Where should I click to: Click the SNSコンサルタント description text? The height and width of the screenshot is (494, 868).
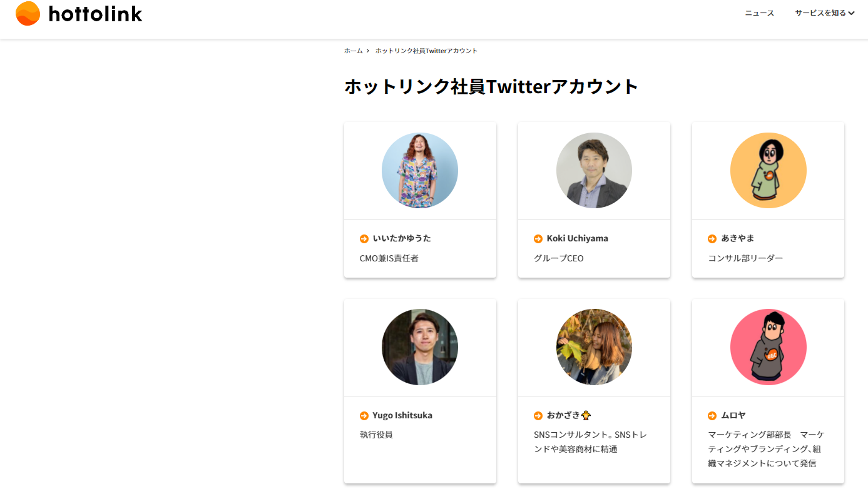coord(590,441)
